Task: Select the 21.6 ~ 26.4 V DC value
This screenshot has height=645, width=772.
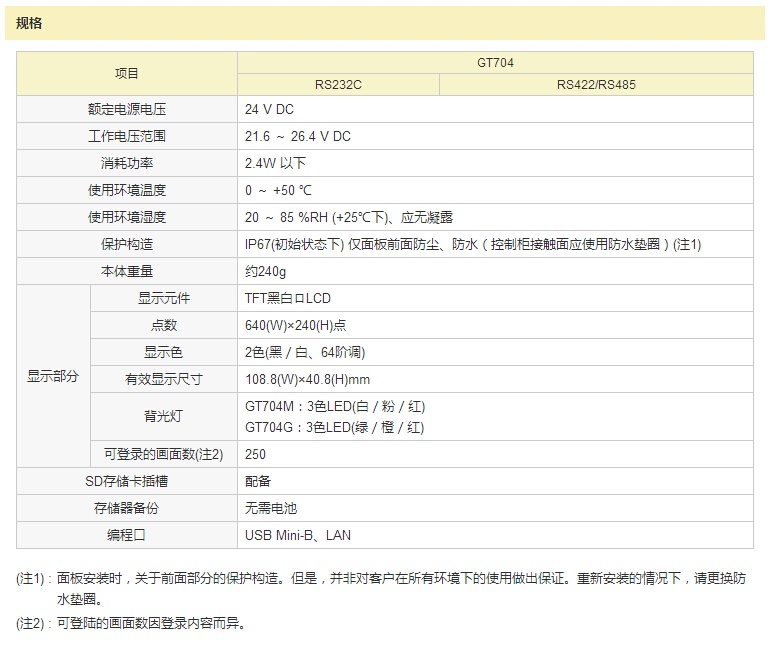Action: (x=298, y=136)
